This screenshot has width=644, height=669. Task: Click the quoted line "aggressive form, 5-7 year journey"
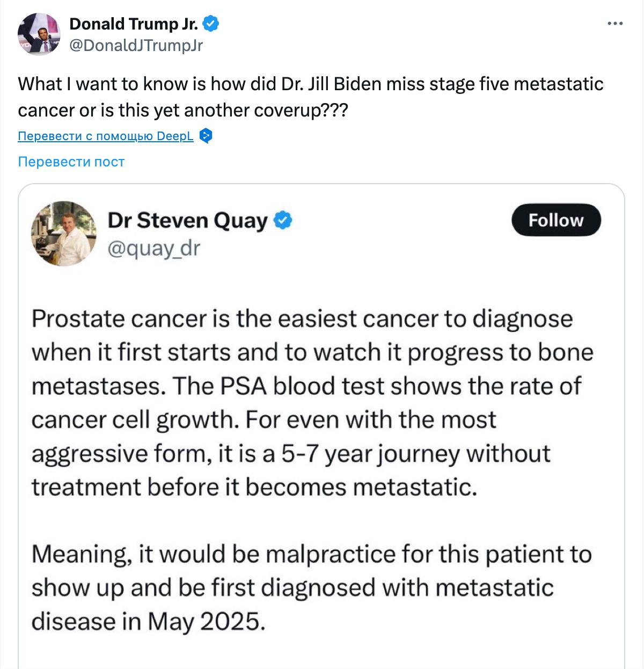291,454
